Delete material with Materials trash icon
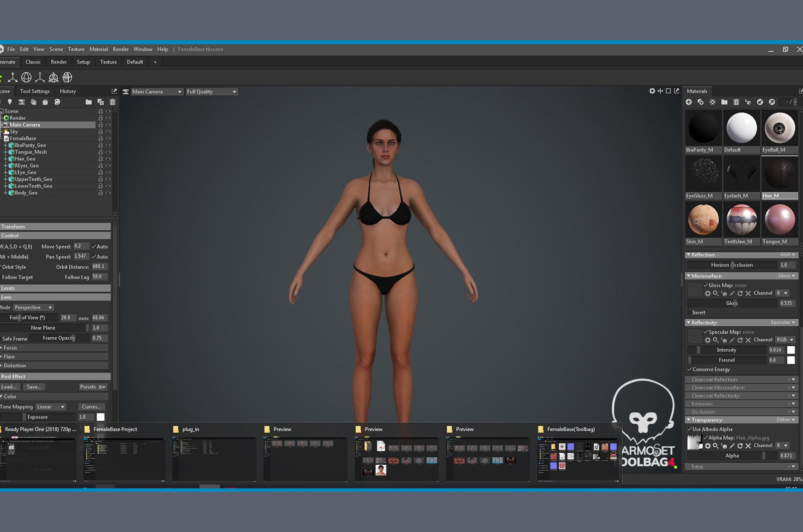This screenshot has height=532, width=803. (736, 102)
